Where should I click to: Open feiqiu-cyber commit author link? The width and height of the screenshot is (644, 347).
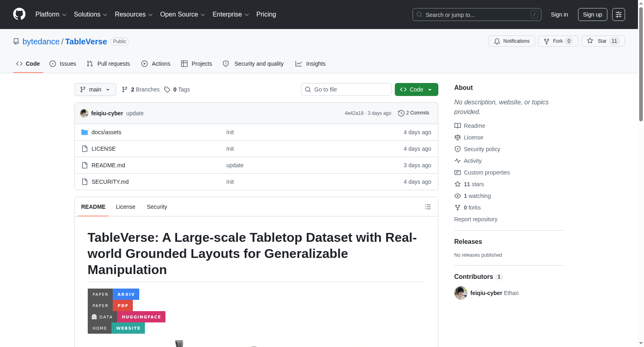pos(107,113)
